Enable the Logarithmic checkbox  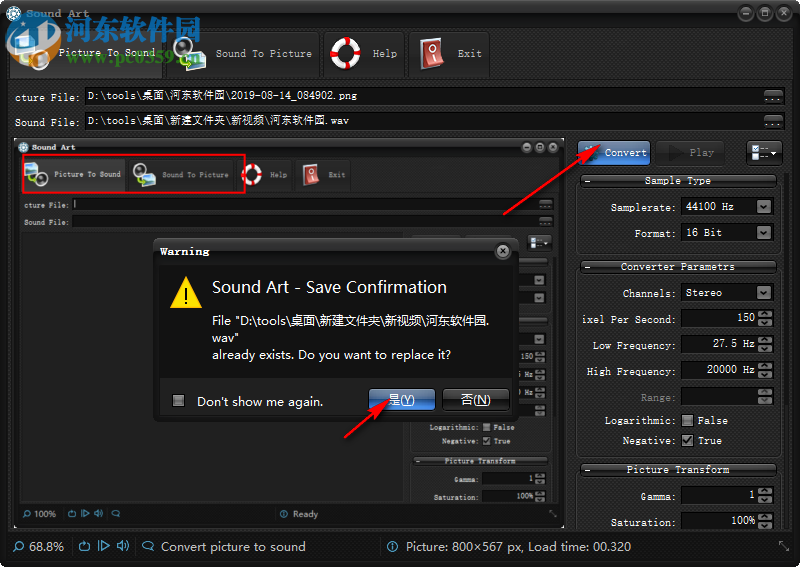688,421
